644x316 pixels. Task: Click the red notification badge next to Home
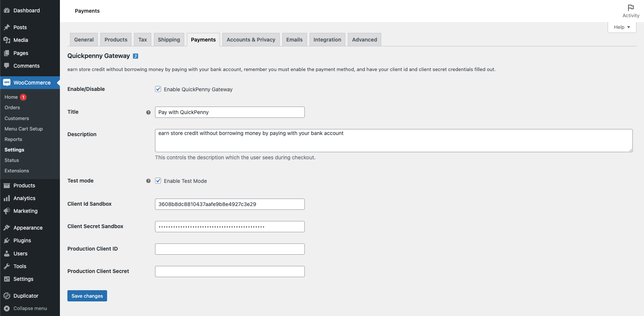(23, 97)
